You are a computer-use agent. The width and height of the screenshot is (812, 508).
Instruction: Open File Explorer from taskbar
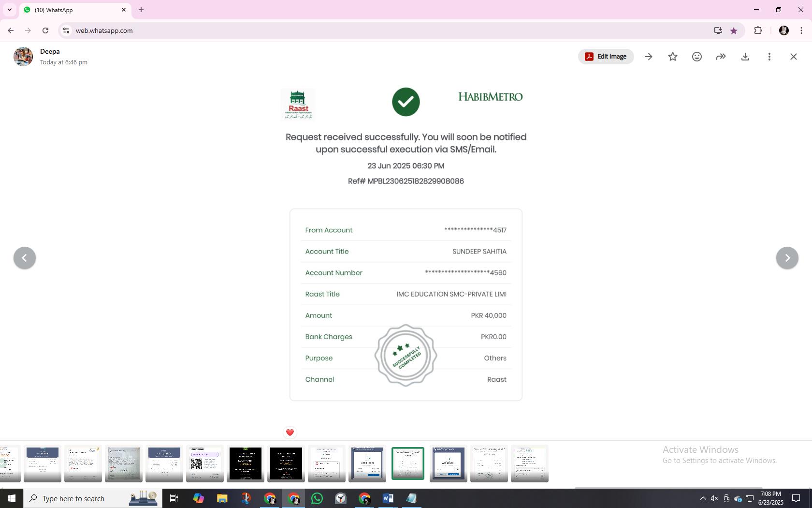(x=222, y=498)
